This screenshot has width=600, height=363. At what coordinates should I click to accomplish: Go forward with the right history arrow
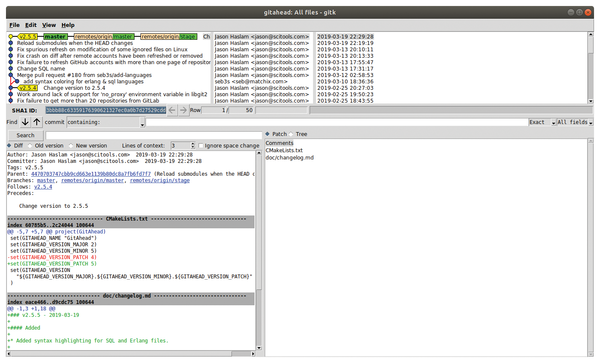(183, 110)
